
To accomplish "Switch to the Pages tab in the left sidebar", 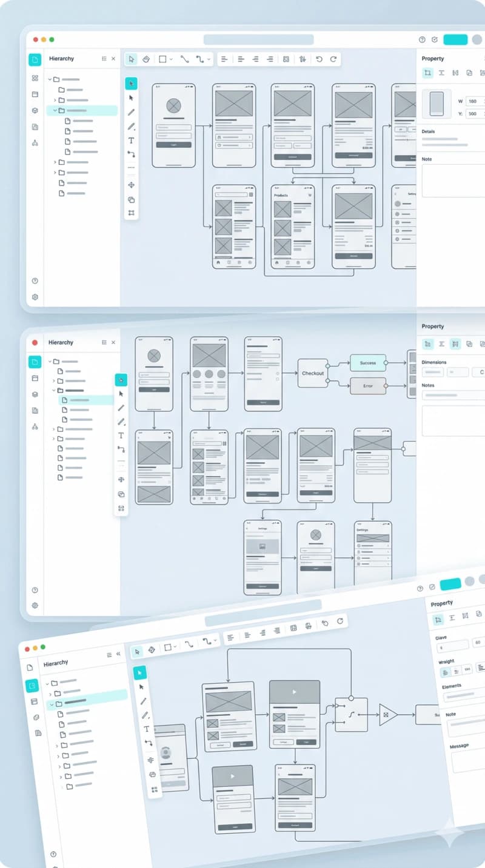I will coord(35,94).
